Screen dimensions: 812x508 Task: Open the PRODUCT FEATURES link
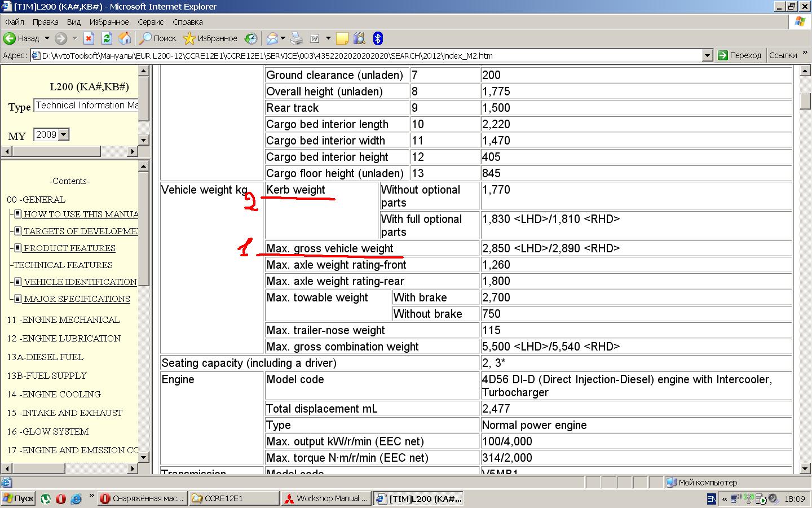(69, 248)
